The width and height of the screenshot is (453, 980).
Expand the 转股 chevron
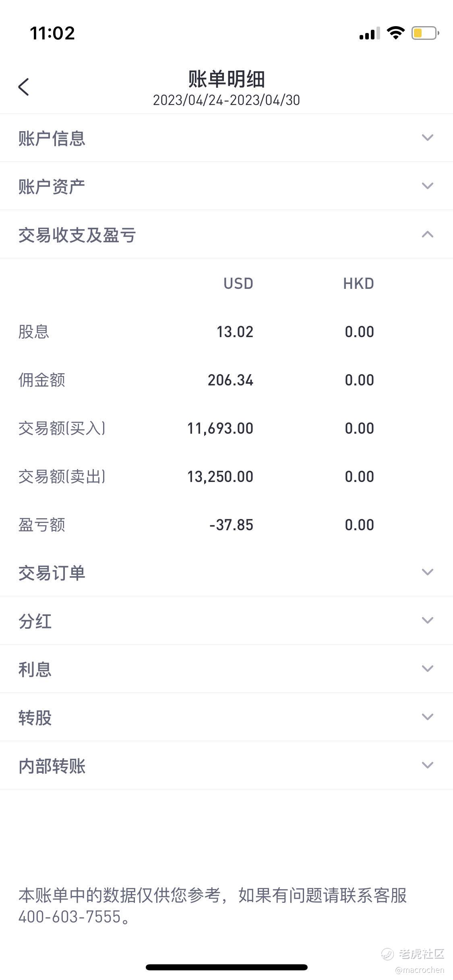(x=427, y=716)
